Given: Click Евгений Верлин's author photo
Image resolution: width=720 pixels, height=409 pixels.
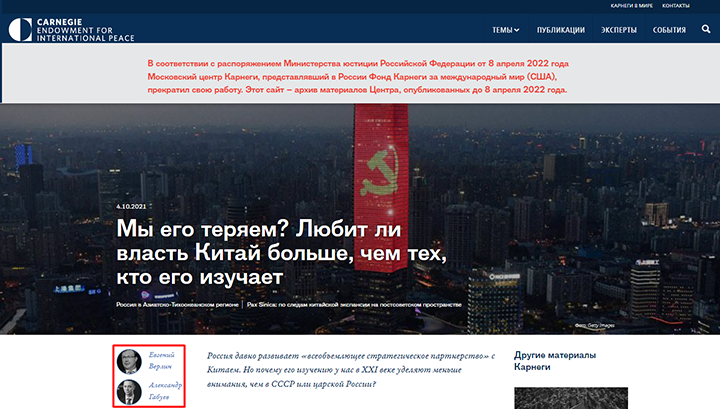Looking at the screenshot, I should (x=128, y=362).
